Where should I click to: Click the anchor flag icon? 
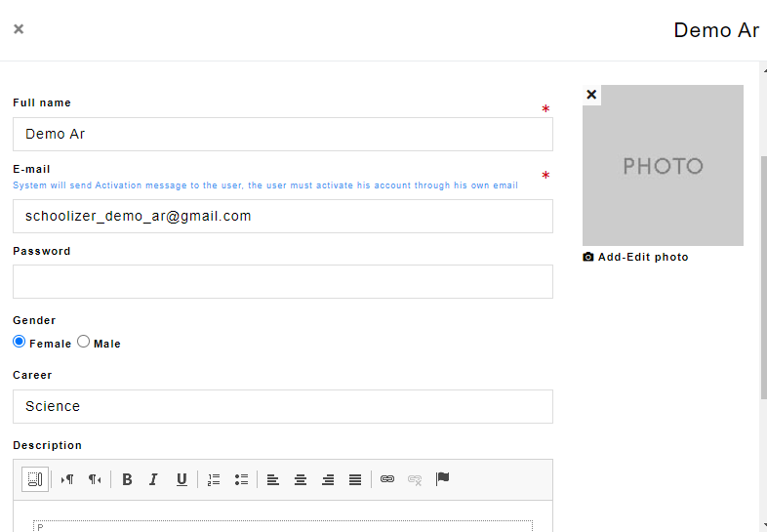point(442,478)
